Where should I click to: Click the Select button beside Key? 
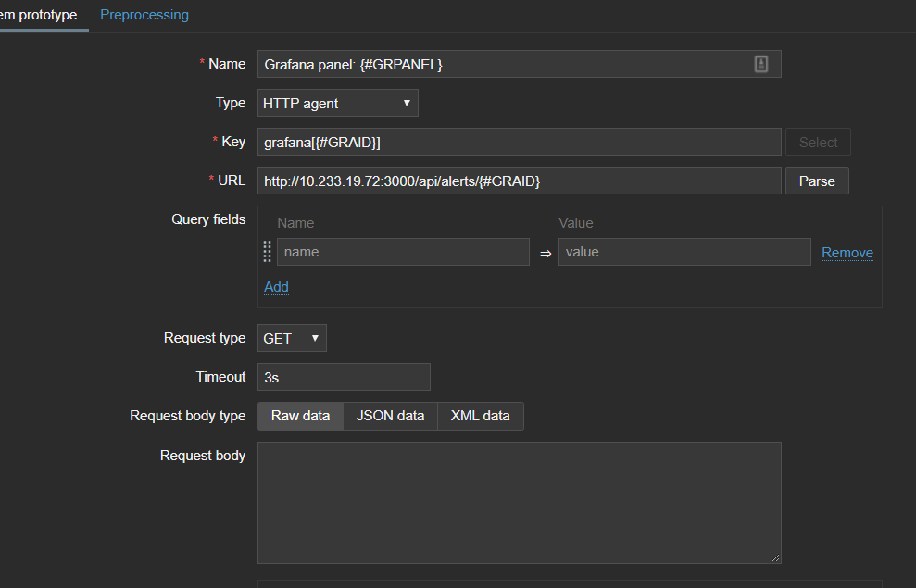point(818,142)
